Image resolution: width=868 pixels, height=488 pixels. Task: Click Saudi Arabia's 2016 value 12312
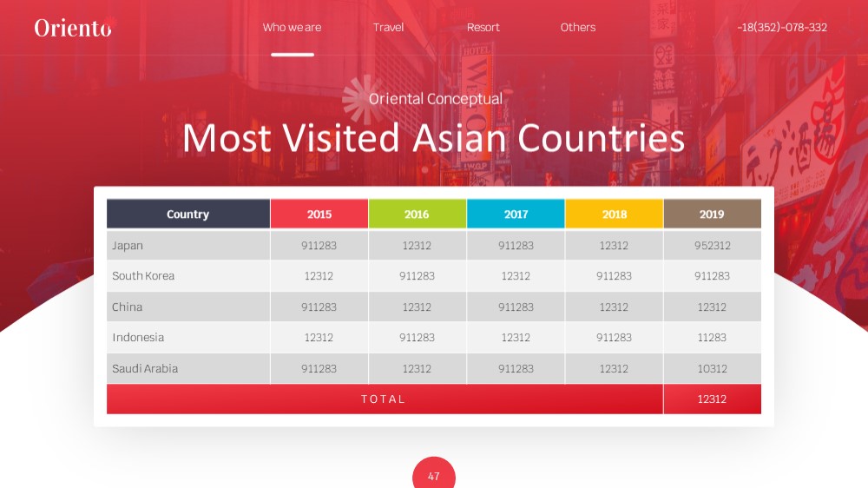(417, 368)
